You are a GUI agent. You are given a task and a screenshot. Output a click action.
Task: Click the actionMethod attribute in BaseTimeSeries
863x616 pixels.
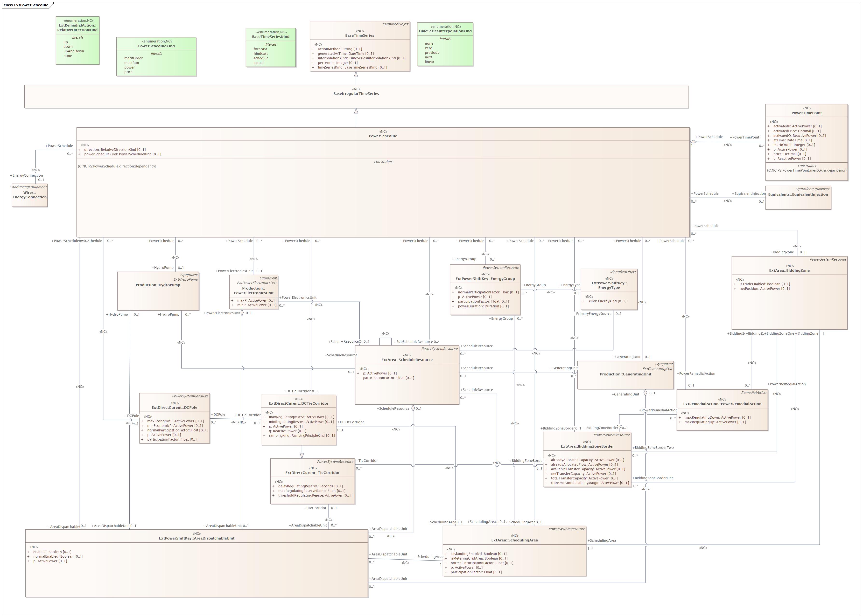tap(340, 49)
